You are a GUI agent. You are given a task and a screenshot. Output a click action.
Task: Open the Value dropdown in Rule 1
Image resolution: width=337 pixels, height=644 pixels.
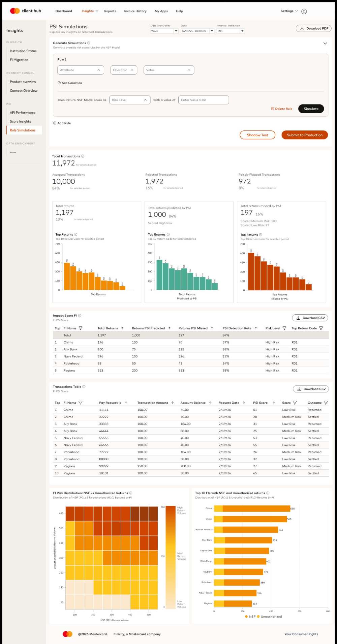coord(169,70)
